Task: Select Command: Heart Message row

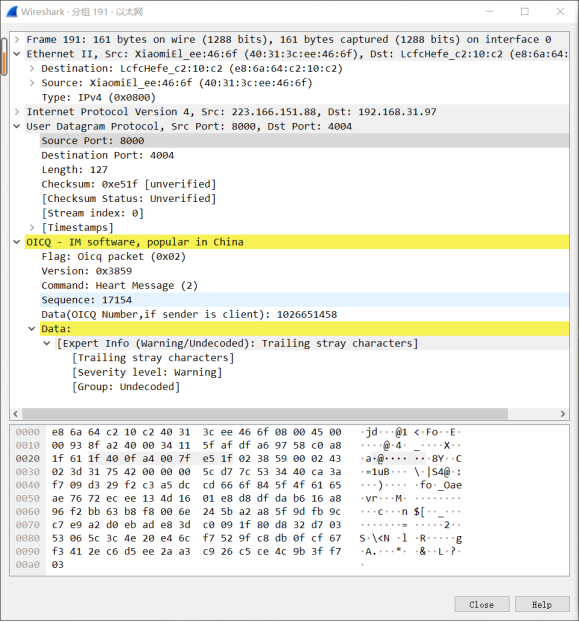Action: [305, 286]
